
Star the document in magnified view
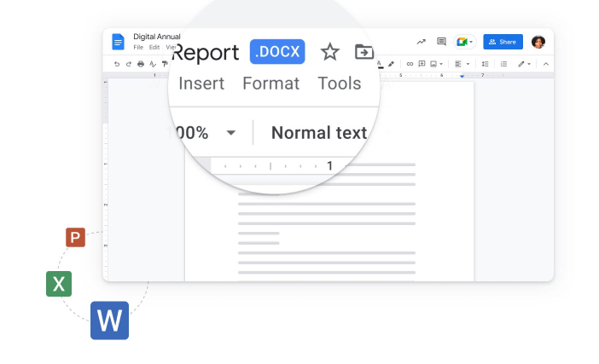[x=329, y=52]
